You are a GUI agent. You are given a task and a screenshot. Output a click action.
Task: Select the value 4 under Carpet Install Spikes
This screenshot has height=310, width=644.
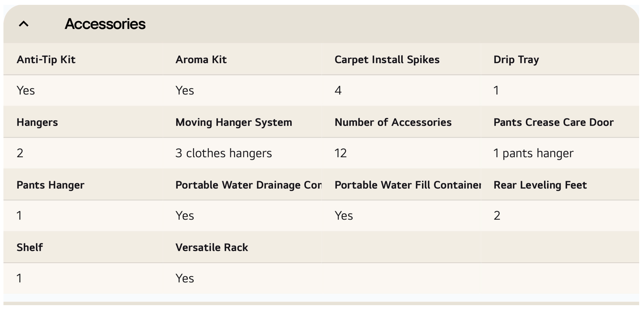click(338, 90)
